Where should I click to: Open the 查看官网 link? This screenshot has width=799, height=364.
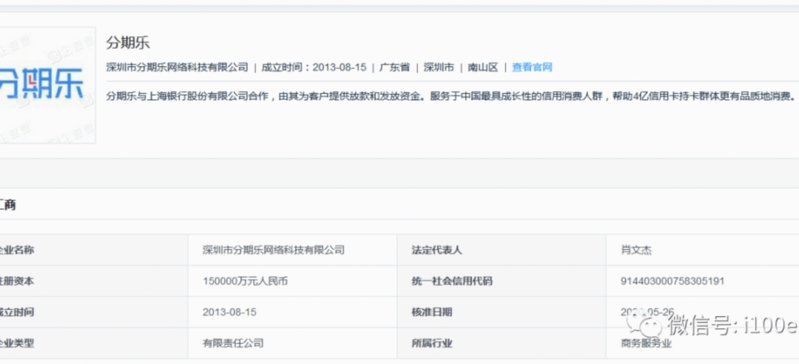(x=532, y=67)
